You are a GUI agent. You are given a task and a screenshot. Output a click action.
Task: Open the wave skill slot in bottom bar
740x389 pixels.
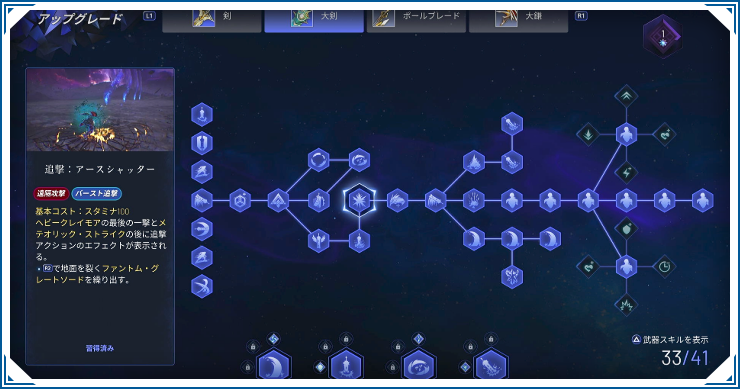(x=274, y=364)
